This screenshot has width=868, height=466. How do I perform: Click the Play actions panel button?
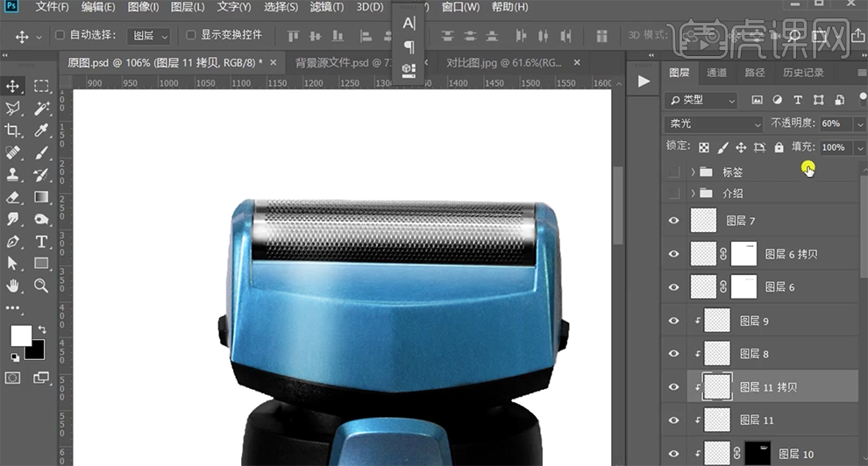644,81
